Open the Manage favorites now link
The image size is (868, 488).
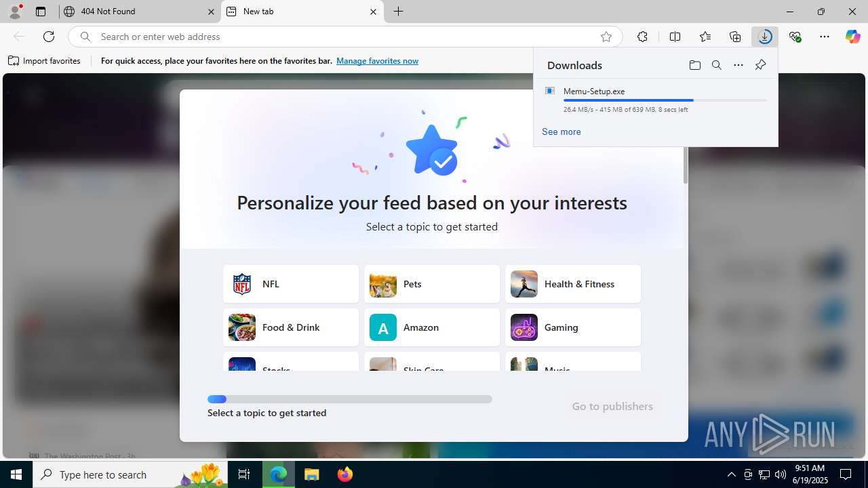tap(377, 61)
